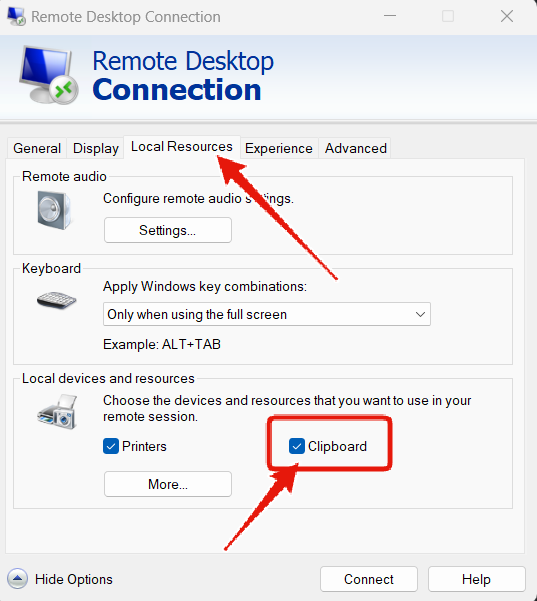Click the 'Configure remote audio settings.' text
The width and height of the screenshot is (537, 601).
198,199
